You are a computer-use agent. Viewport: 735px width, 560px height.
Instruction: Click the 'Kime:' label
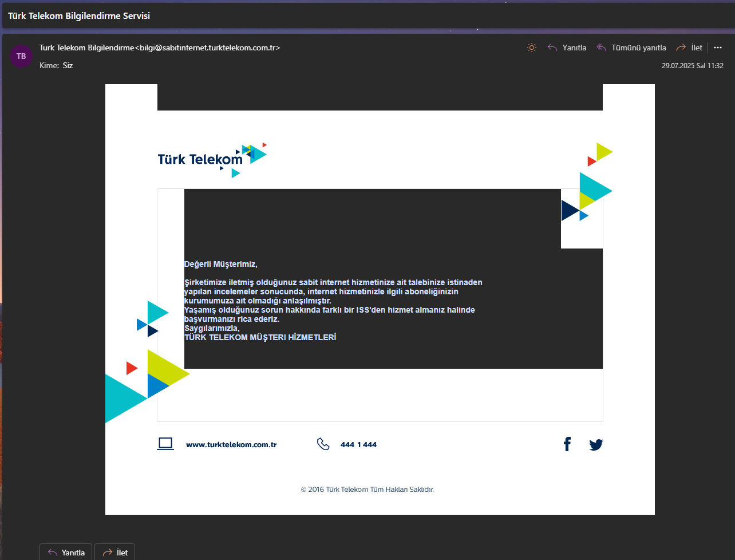pos(49,65)
